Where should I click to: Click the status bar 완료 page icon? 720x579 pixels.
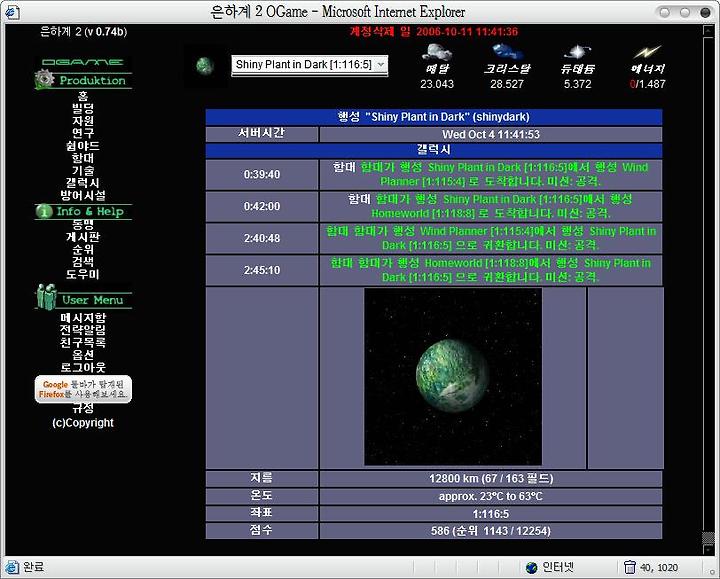[12, 567]
